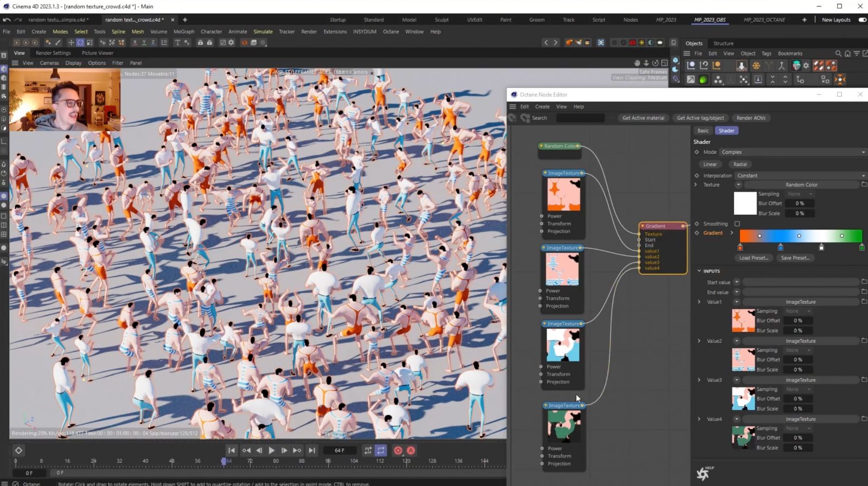Go to the end of the timeline
Screen dimensions: 868x486
click(x=311, y=450)
